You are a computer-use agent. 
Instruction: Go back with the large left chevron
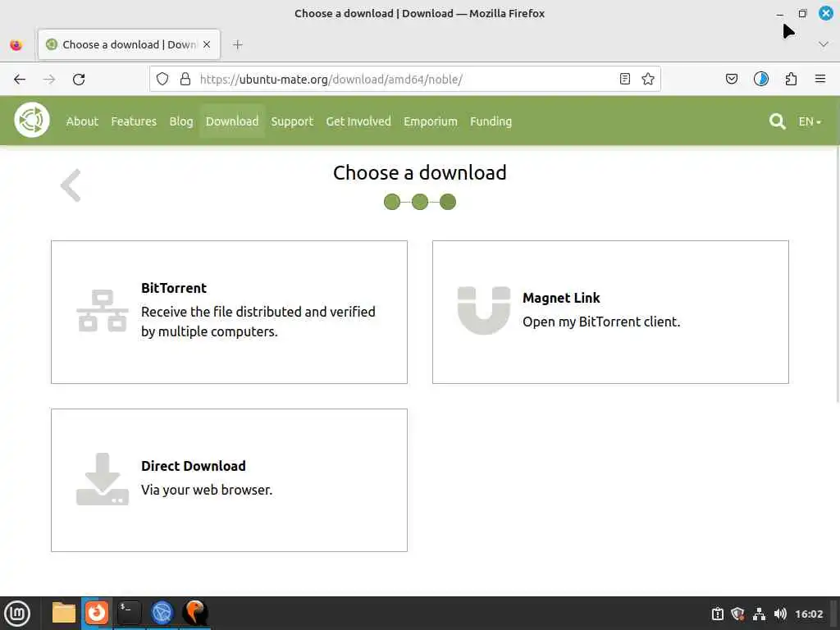pyautogui.click(x=71, y=185)
